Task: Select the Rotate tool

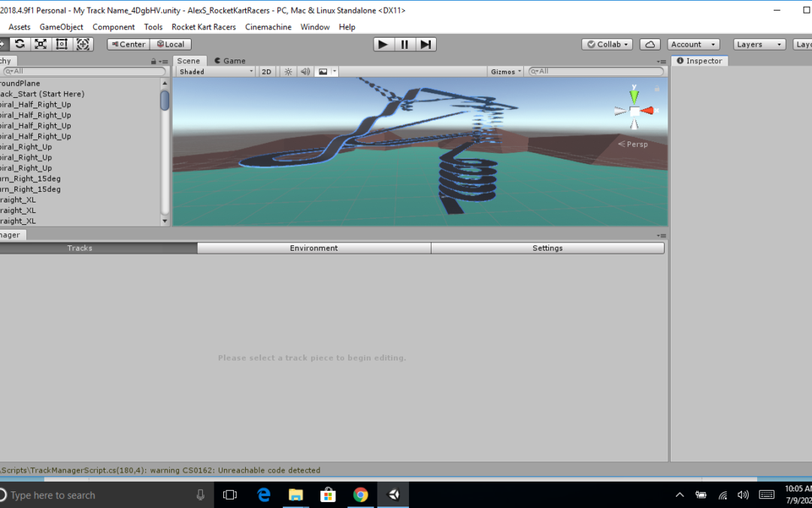Action: pos(20,44)
